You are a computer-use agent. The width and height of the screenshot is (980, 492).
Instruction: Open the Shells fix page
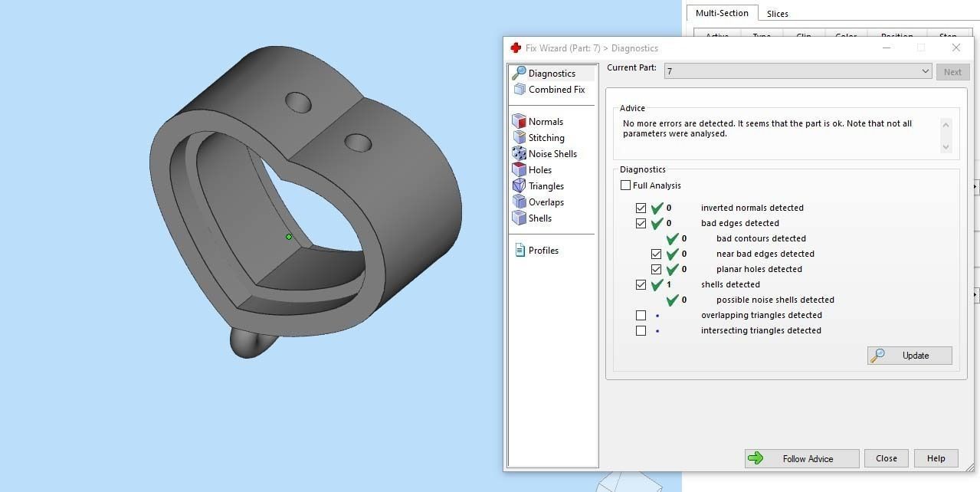532,218
